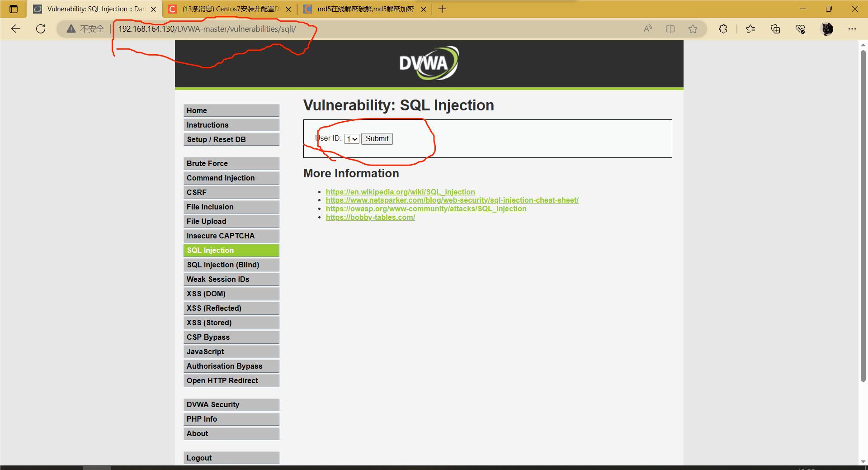Open the Instructions menu item
The height and width of the screenshot is (470, 868).
231,125
